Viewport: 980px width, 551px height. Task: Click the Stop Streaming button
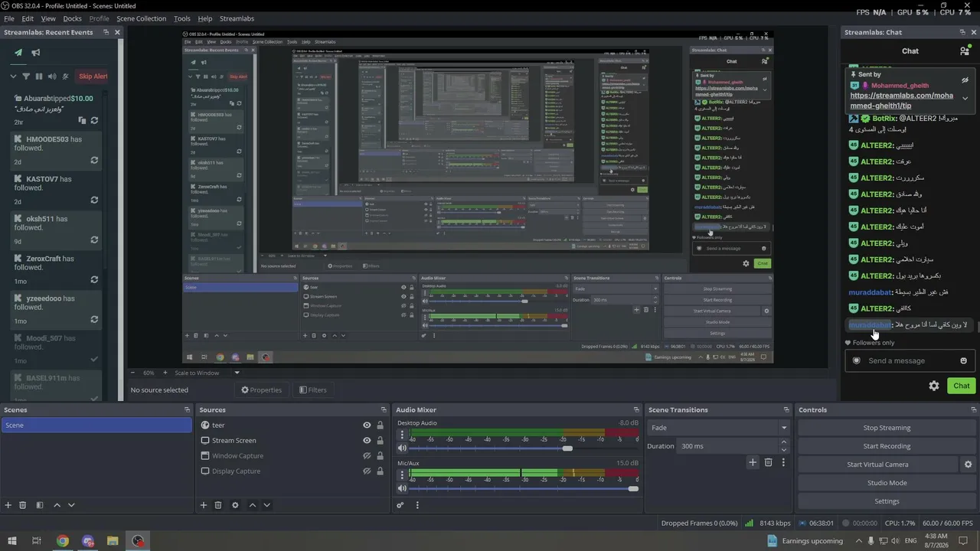click(x=887, y=428)
